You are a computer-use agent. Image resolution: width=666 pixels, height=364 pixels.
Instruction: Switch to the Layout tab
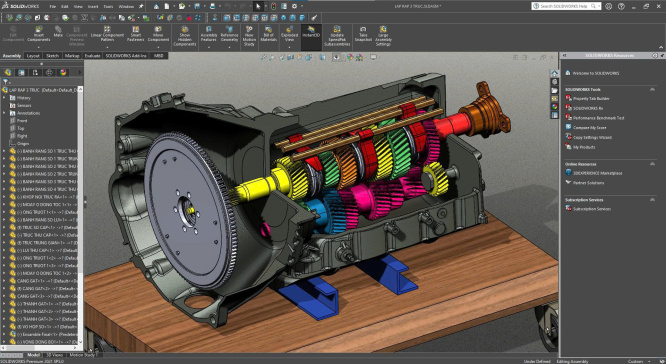[x=33, y=56]
